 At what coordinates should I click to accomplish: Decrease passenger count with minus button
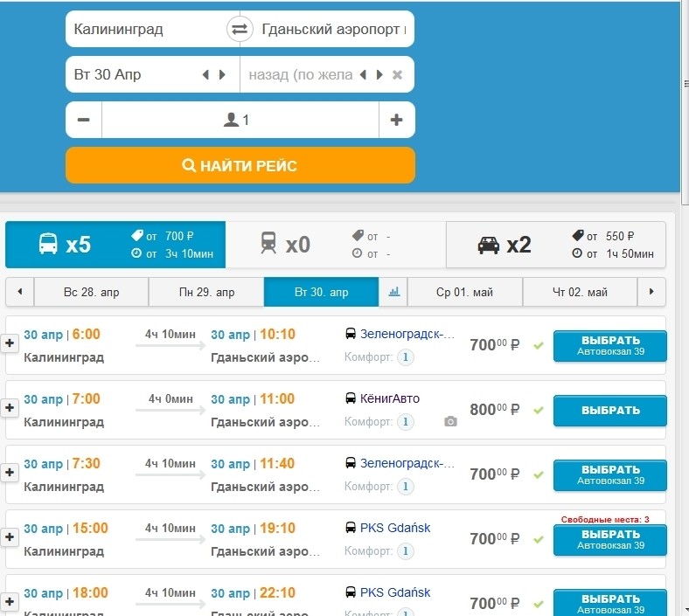[84, 120]
